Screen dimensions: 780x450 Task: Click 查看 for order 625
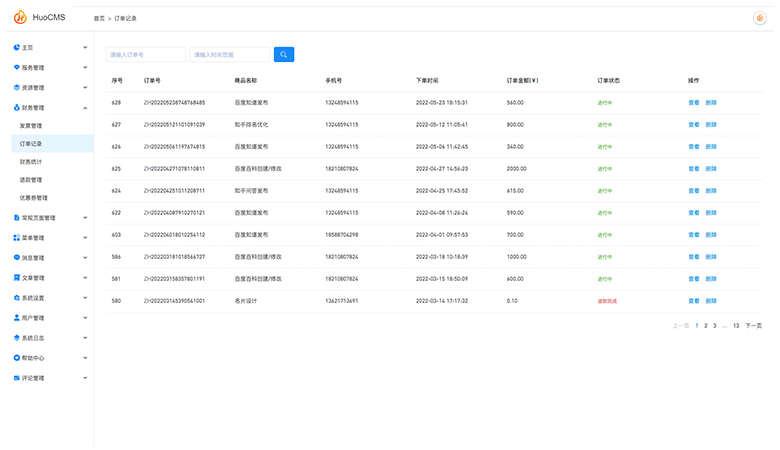(x=694, y=169)
